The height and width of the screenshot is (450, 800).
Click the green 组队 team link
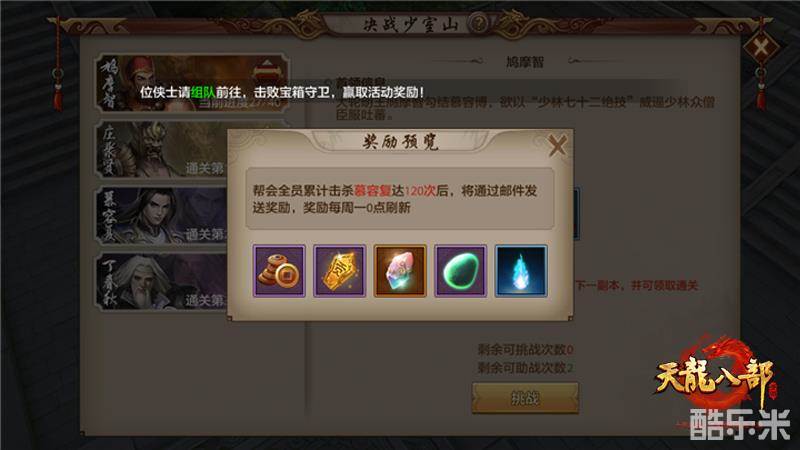point(203,92)
